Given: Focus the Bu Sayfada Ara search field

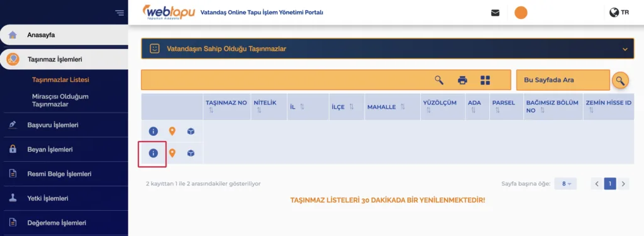Looking at the screenshot, I should 563,80.
